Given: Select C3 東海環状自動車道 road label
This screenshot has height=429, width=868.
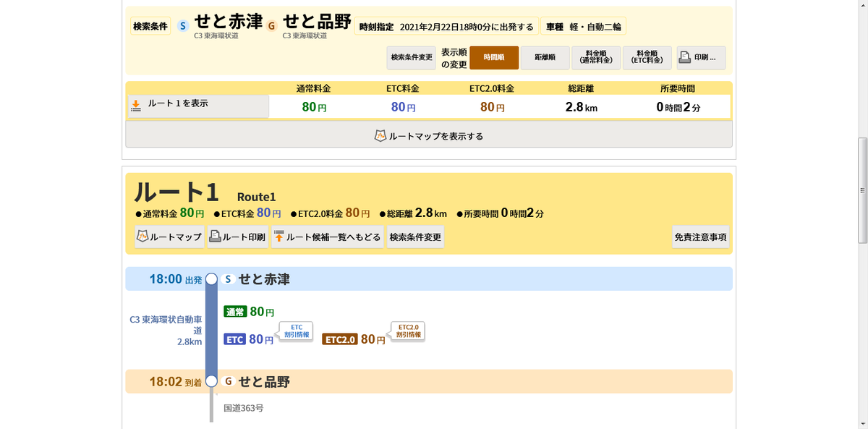Looking at the screenshot, I should pos(166,325).
